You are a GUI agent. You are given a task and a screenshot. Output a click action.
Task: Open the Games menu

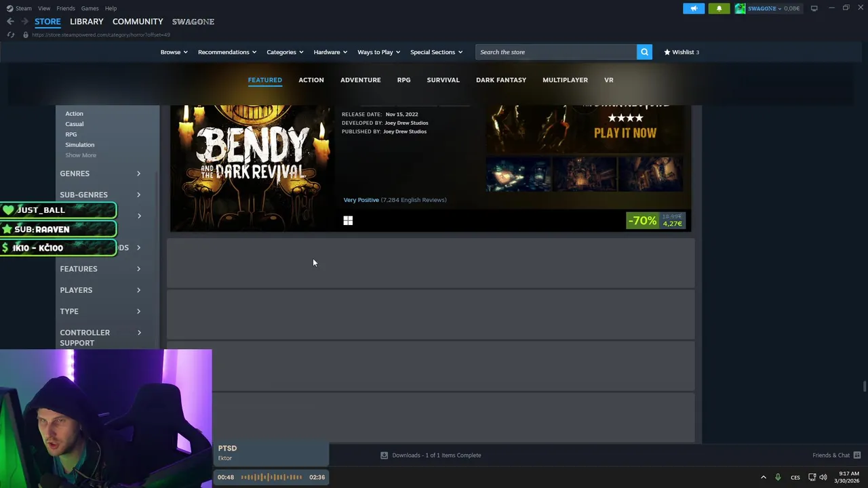[x=90, y=8]
